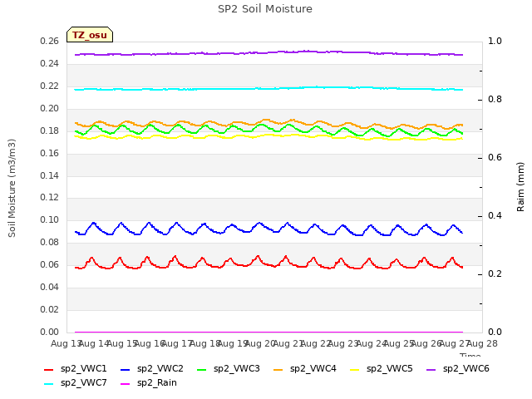
Task: Click the Raim (mm) right axis label
Action: pyautogui.click(x=521, y=187)
